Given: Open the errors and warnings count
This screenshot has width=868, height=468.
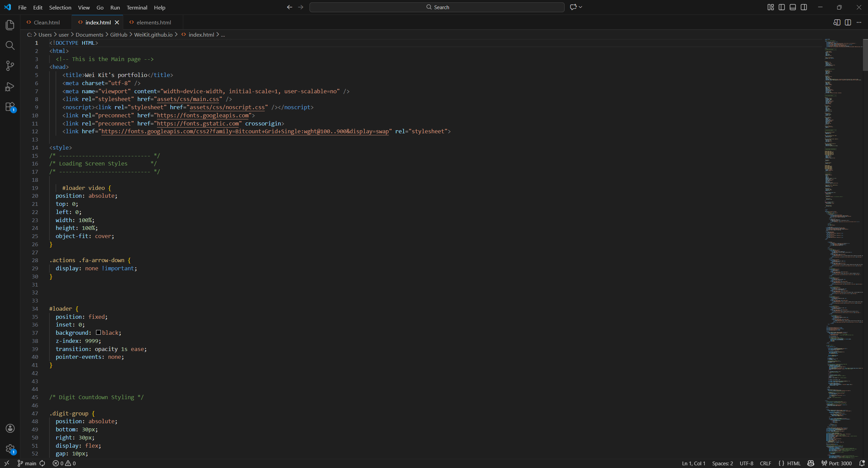Looking at the screenshot, I should (x=64, y=463).
